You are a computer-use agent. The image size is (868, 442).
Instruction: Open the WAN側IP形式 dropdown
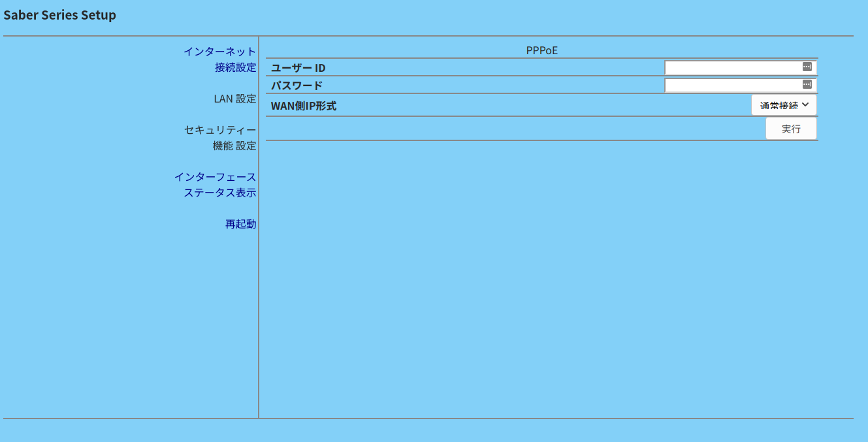(x=784, y=105)
